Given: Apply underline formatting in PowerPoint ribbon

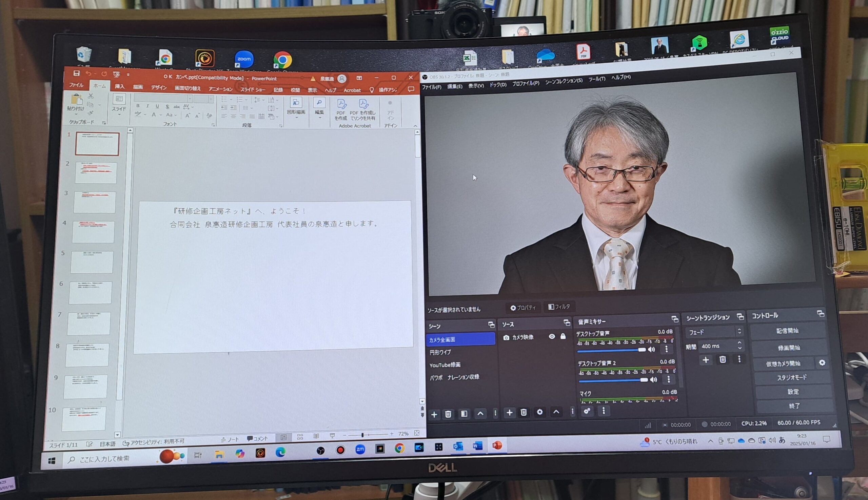Looking at the screenshot, I should tap(157, 106).
